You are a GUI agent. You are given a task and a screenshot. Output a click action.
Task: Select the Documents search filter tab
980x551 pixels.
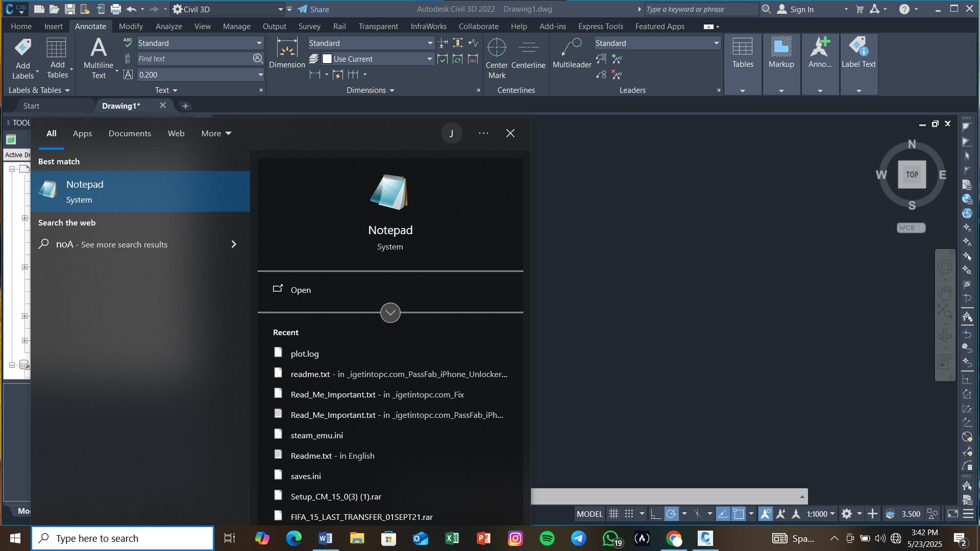click(130, 134)
